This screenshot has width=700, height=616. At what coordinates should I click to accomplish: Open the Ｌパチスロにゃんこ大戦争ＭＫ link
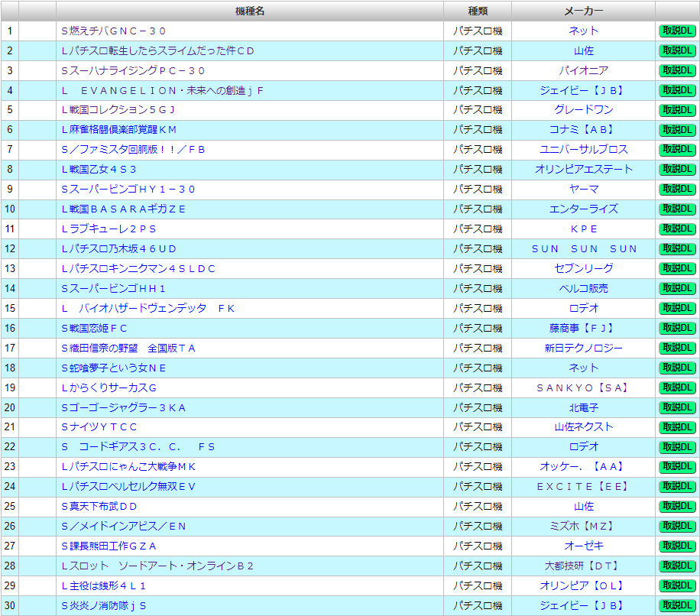[x=128, y=467]
